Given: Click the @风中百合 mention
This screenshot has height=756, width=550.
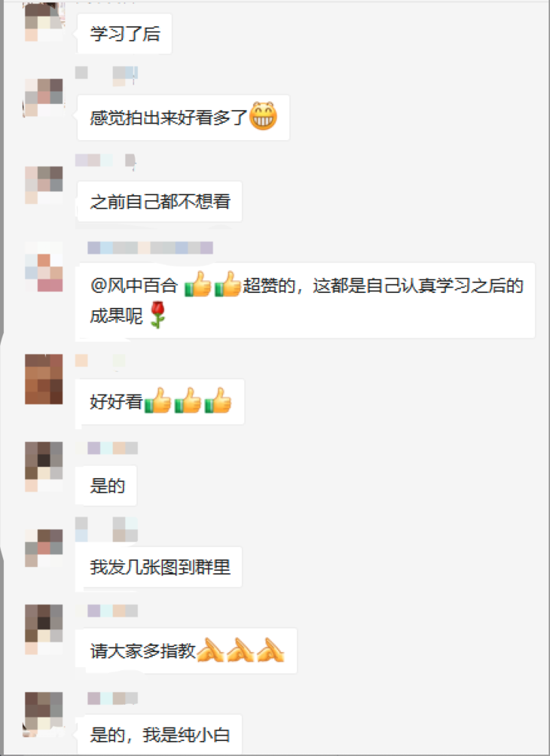Looking at the screenshot, I should click(134, 286).
